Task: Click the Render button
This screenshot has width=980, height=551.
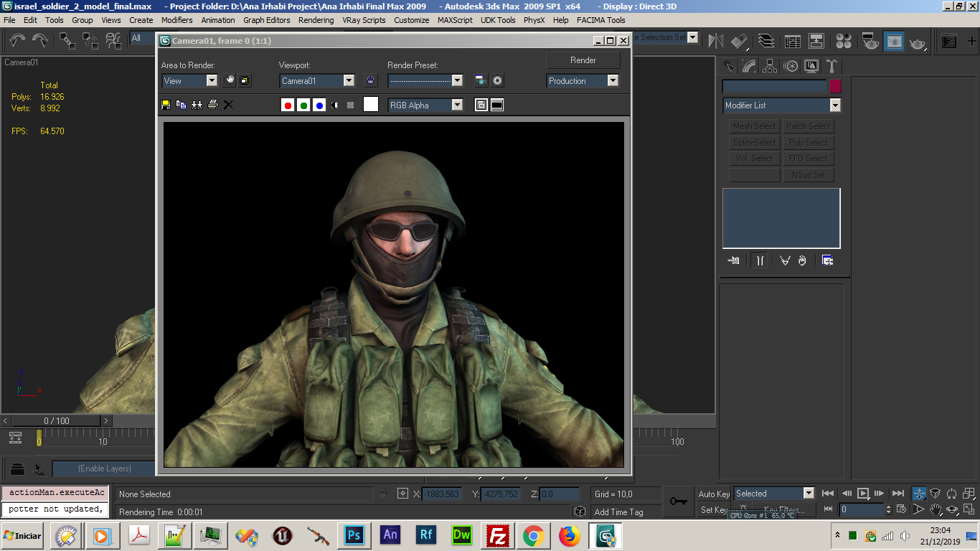Action: pyautogui.click(x=583, y=60)
